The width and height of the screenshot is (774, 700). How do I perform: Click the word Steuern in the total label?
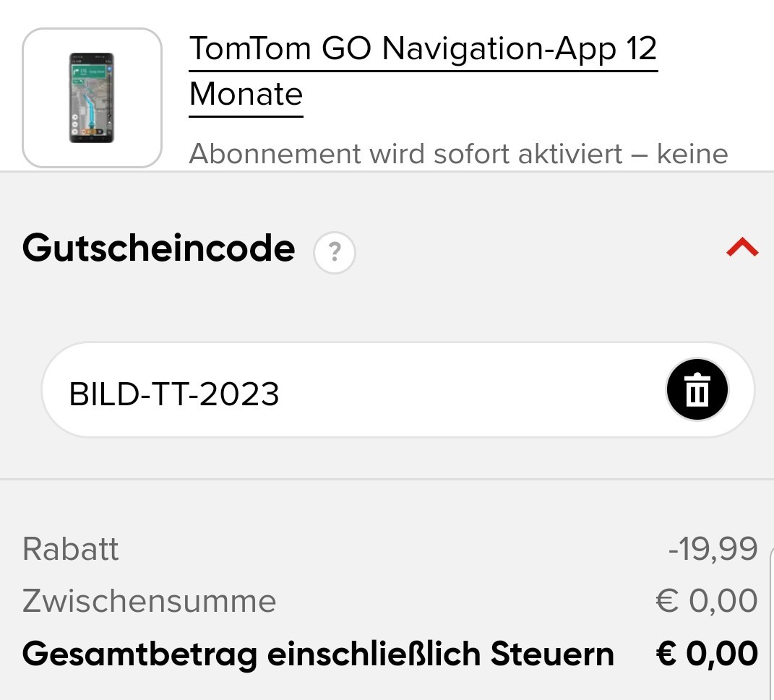click(552, 654)
